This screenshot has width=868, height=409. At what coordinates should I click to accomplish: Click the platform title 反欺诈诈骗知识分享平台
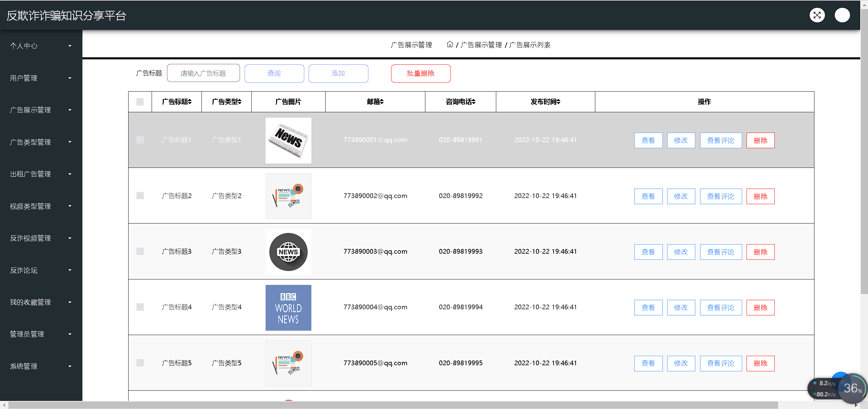point(66,16)
